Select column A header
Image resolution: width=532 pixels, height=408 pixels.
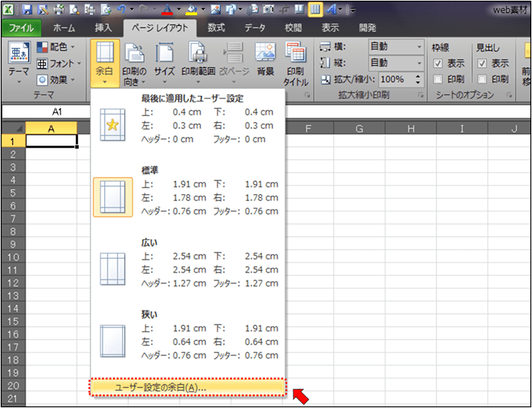point(51,129)
